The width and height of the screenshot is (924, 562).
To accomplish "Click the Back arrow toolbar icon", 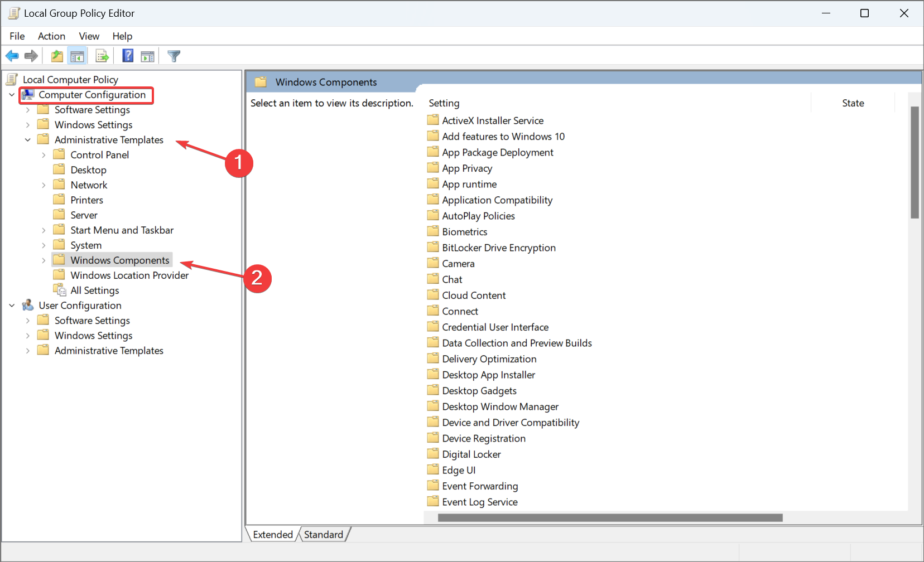I will [x=12, y=56].
